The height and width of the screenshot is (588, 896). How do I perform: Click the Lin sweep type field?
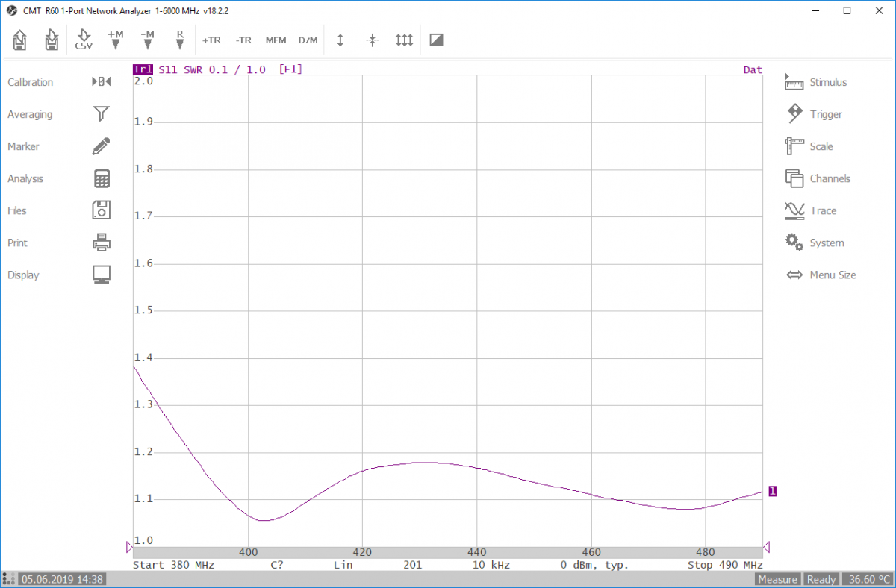click(x=343, y=565)
